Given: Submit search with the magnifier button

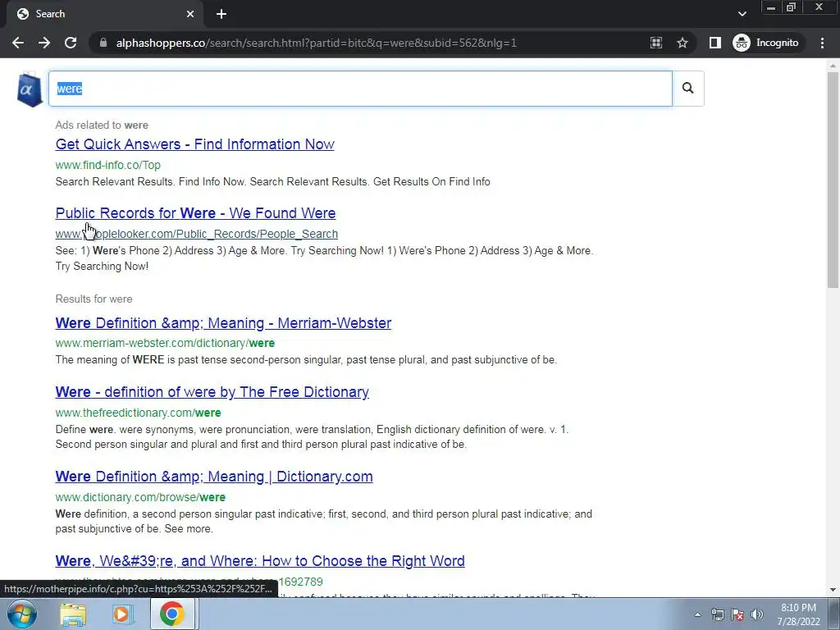Looking at the screenshot, I should pos(688,89).
